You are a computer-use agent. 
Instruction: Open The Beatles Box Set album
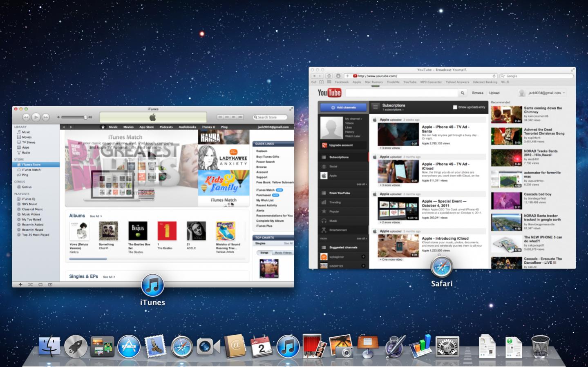point(138,231)
